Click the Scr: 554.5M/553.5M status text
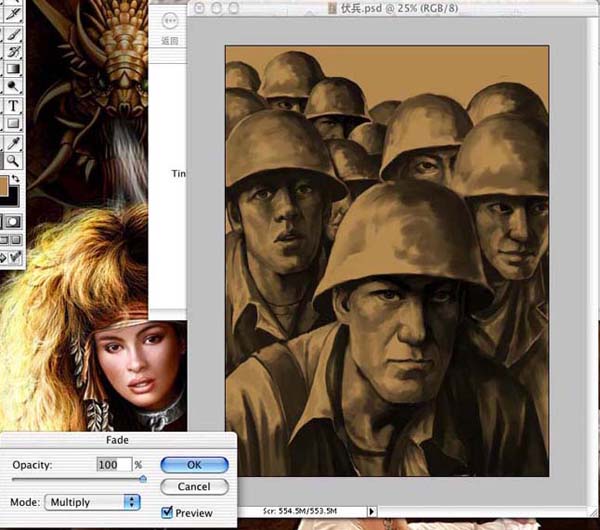Screen dimensions: 600x530 pos(300,511)
